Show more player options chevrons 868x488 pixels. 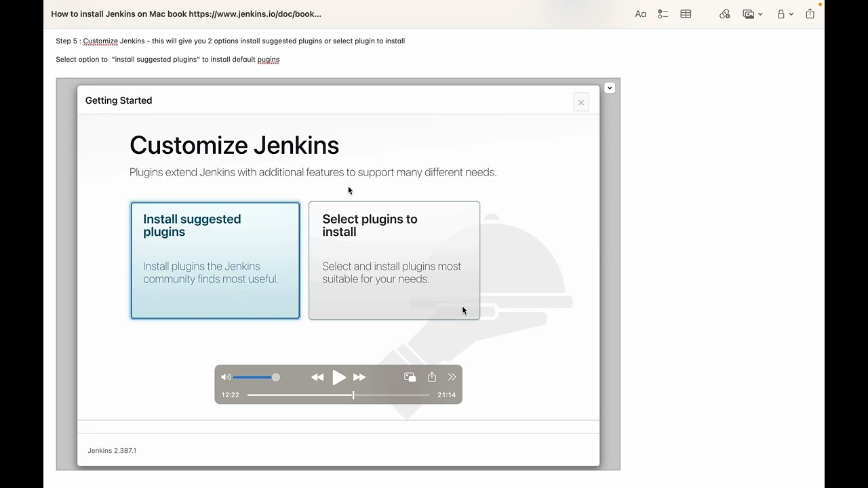(452, 377)
